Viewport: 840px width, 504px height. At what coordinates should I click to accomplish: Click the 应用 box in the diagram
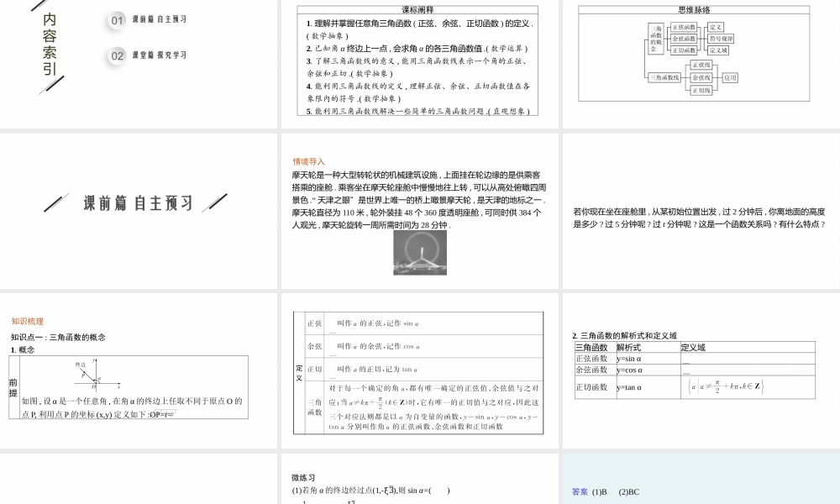click(x=730, y=77)
